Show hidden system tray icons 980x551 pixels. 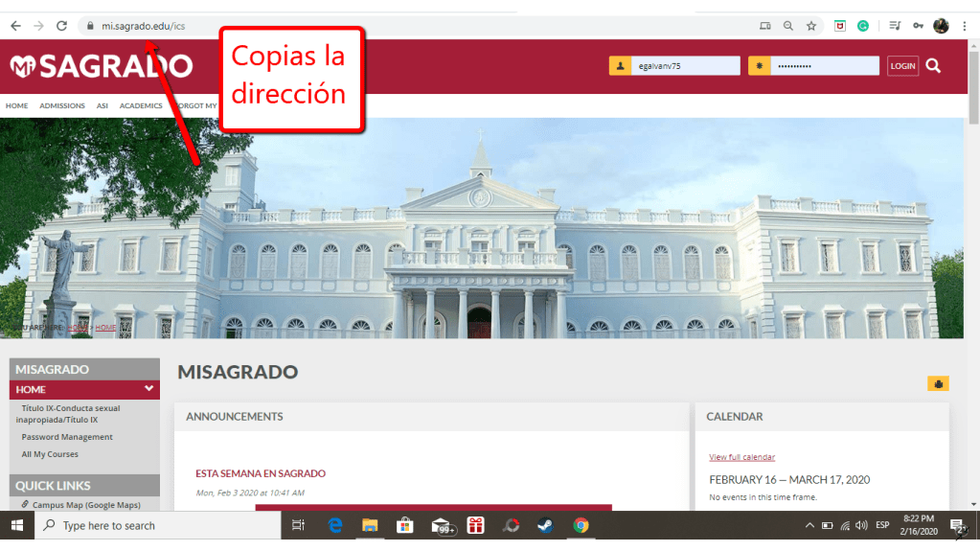pyautogui.click(x=809, y=525)
